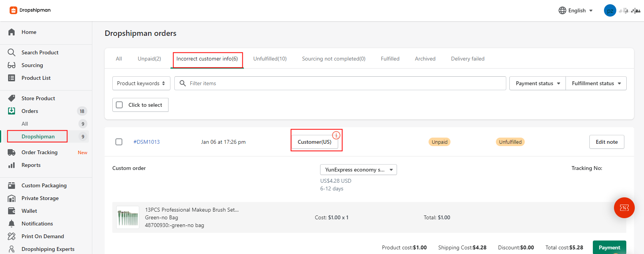Open the Sourcing not completed(0) tab
Image resolution: width=644 pixels, height=254 pixels.
pos(334,59)
